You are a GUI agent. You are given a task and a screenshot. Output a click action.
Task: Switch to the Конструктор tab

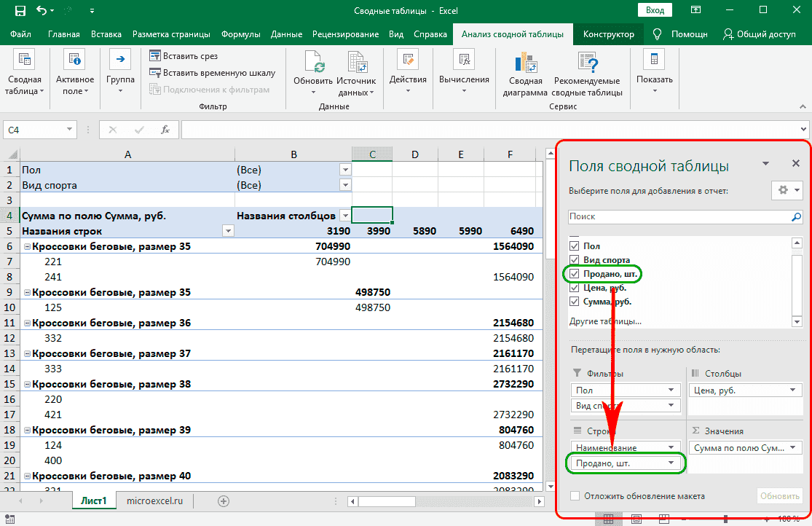tap(609, 34)
